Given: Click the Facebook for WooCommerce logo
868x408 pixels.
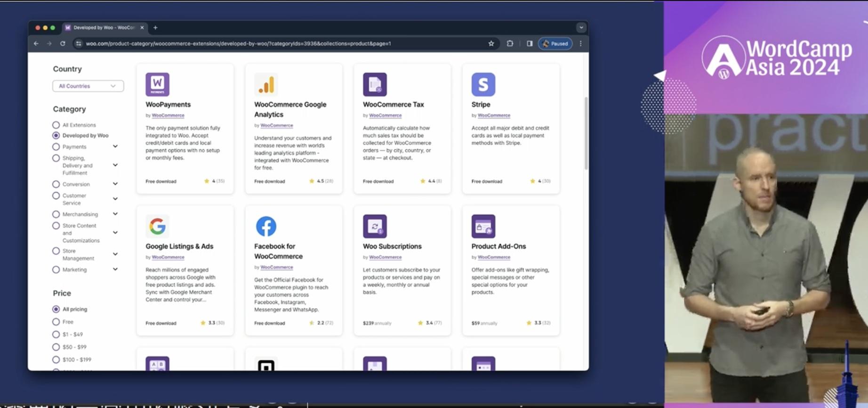Looking at the screenshot, I should click(x=266, y=226).
